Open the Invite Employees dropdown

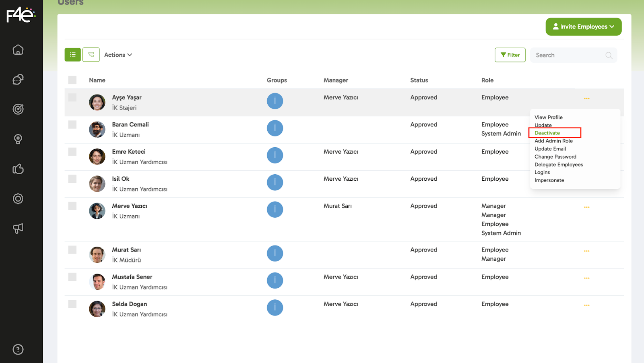(583, 27)
